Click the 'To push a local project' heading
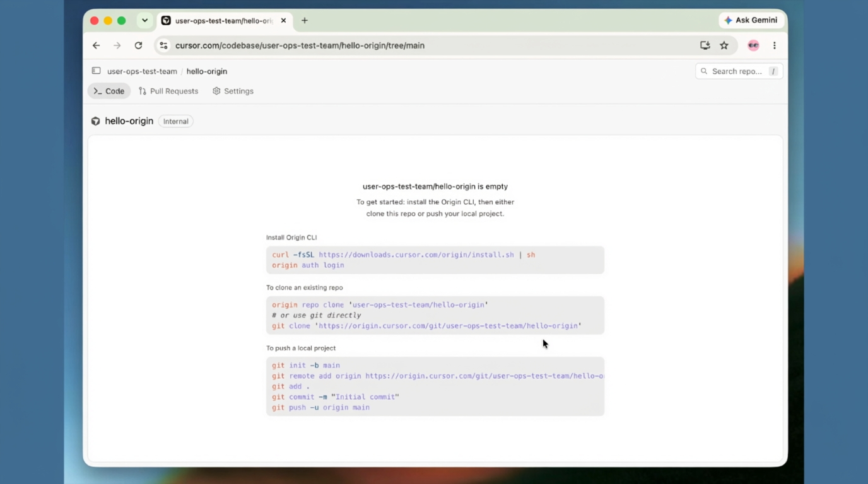The image size is (868, 484). [301, 348]
